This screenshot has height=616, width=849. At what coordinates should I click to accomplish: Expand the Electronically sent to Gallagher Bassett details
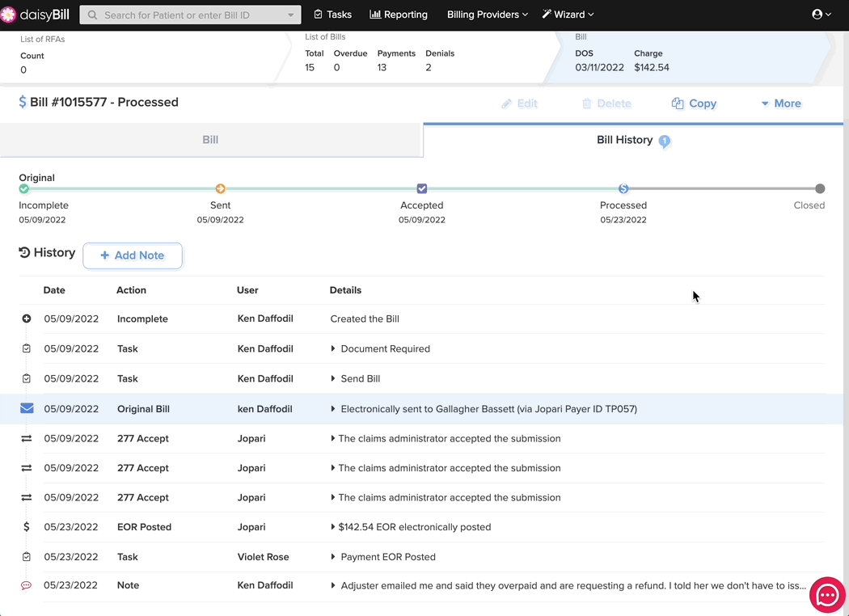(333, 409)
